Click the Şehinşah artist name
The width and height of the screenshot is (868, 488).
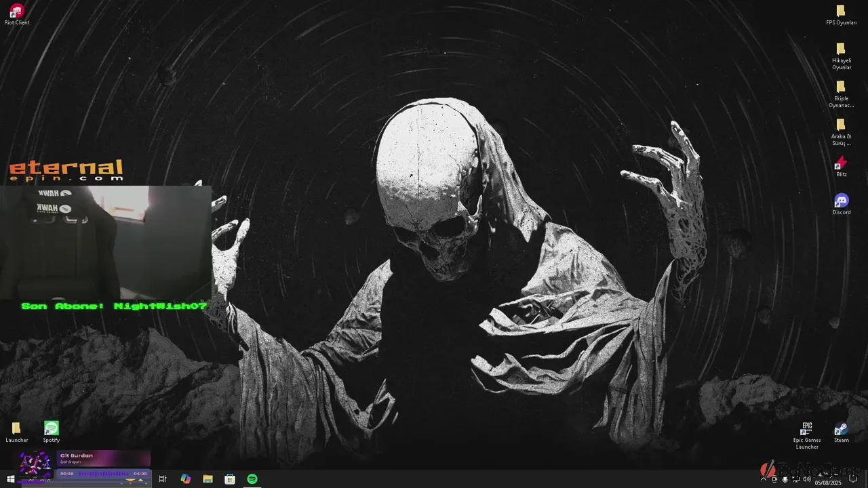pos(71,462)
